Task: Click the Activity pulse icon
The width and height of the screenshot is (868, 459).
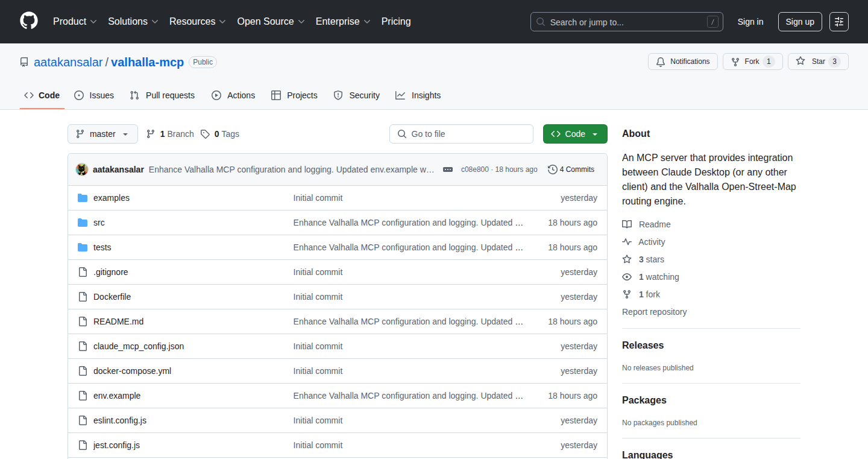Action: (x=627, y=242)
